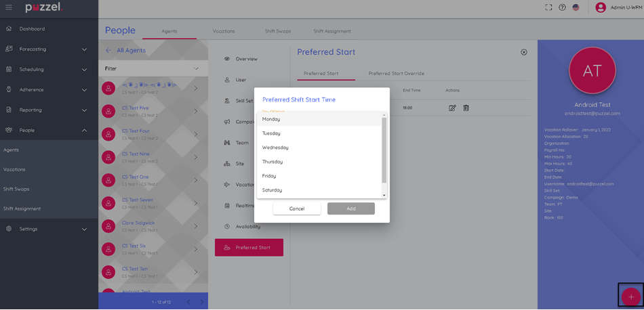Viewport: 644px width, 310px height.
Task: Choose Friday in the dropdown list
Action: [x=269, y=176]
